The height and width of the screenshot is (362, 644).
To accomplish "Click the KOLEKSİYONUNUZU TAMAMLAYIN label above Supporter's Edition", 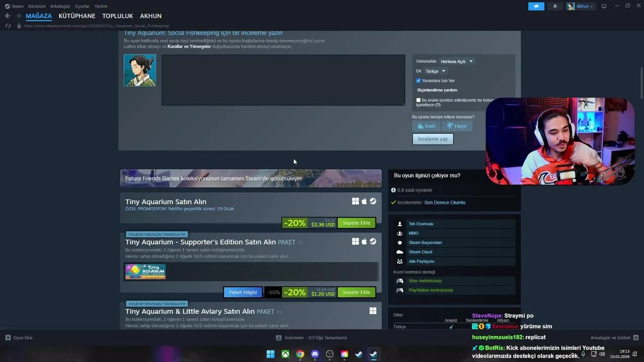I will point(156,234).
